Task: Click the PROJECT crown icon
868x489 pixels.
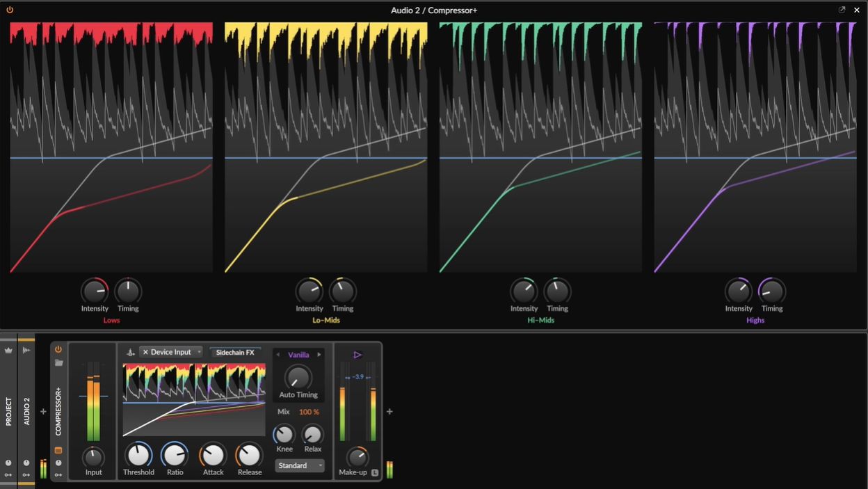Action: pyautogui.click(x=8, y=350)
